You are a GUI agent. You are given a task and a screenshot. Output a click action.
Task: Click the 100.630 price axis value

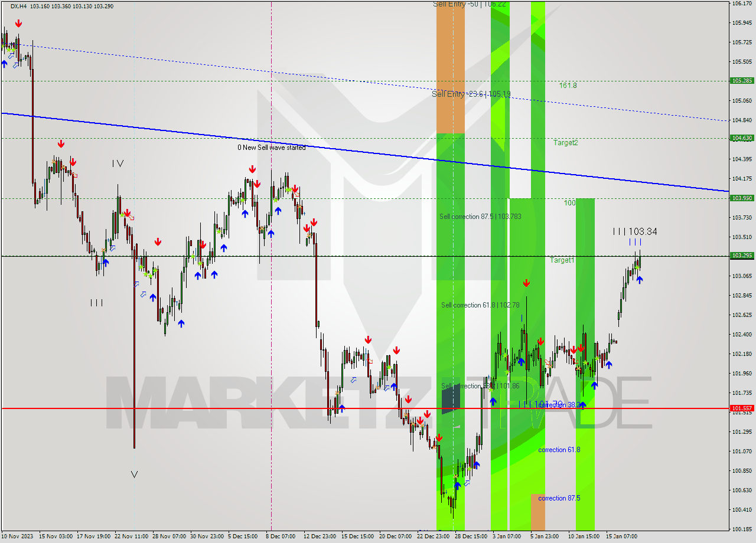click(x=742, y=490)
